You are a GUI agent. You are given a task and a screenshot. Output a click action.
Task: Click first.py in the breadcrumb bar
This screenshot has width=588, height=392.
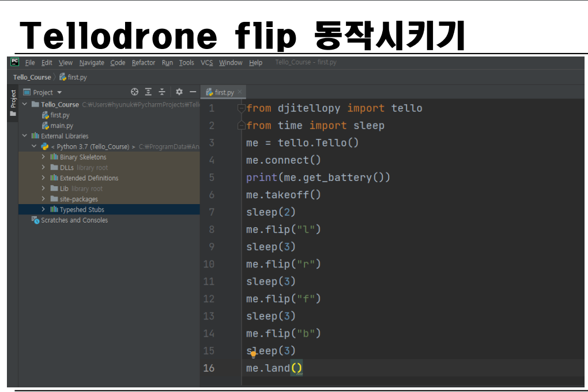(x=73, y=77)
